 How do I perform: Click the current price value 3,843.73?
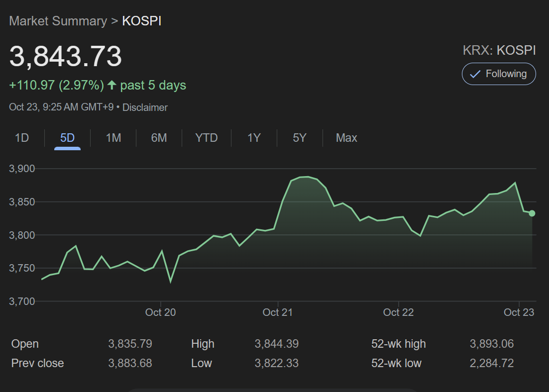pos(65,57)
